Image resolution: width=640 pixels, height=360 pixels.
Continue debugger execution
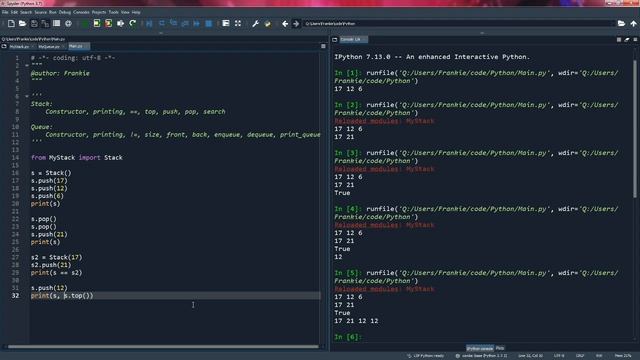point(197,24)
